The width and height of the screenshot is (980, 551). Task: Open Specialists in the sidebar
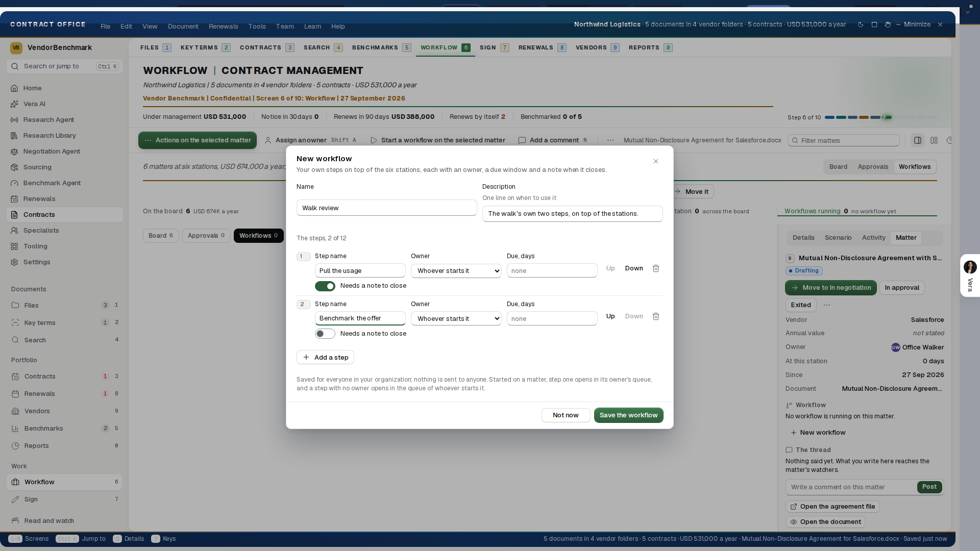(x=64, y=230)
